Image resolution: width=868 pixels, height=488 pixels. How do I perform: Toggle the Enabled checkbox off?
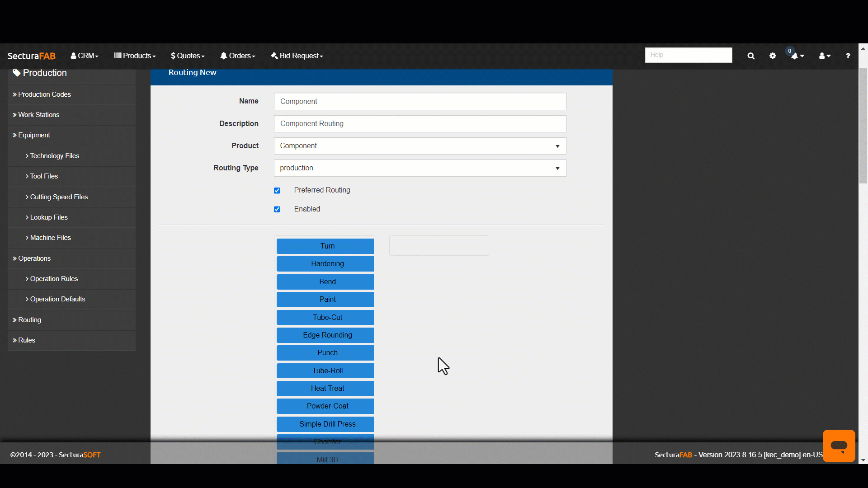pyautogui.click(x=277, y=209)
